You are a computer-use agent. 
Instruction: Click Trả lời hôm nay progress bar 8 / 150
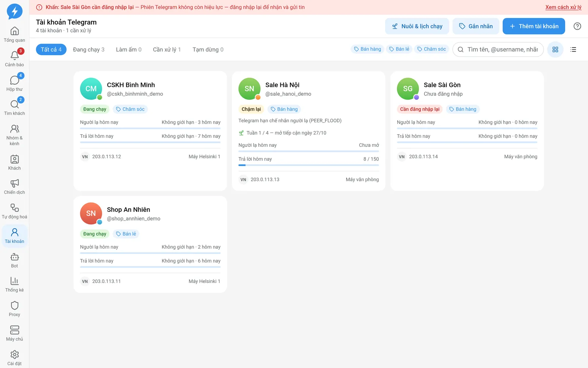pos(309,165)
